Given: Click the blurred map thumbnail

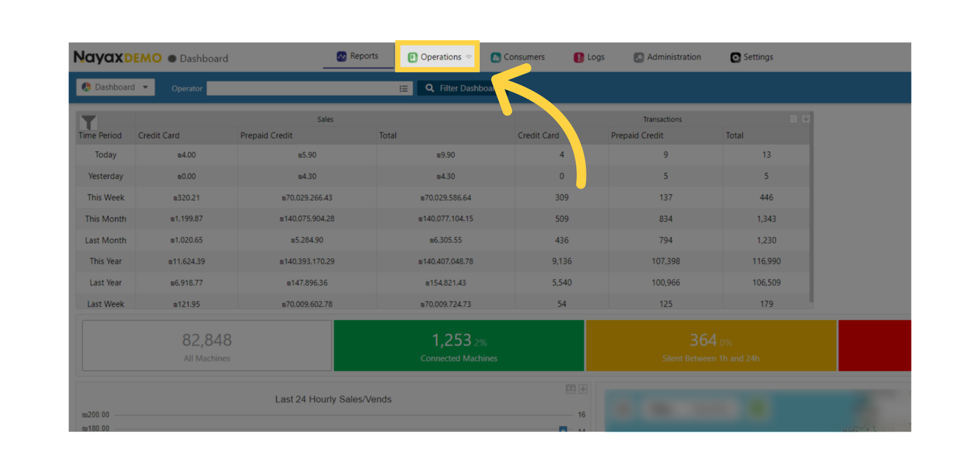Looking at the screenshot, I should pyautogui.click(x=757, y=411).
